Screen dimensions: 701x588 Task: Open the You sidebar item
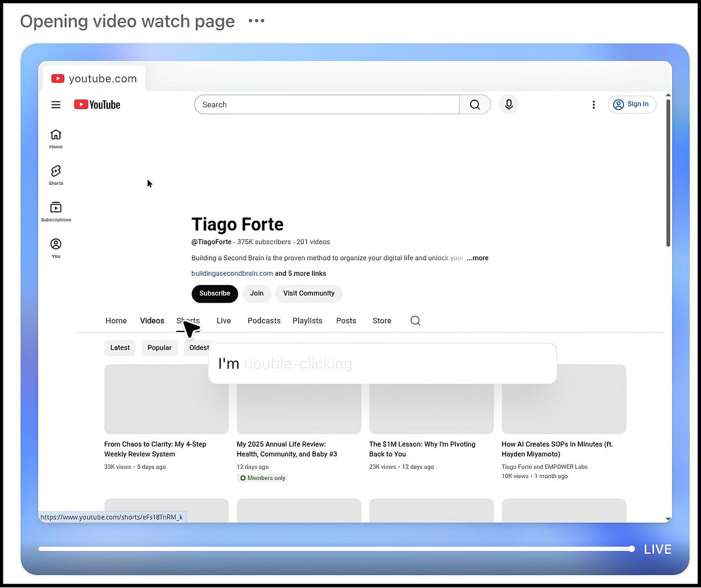click(56, 248)
